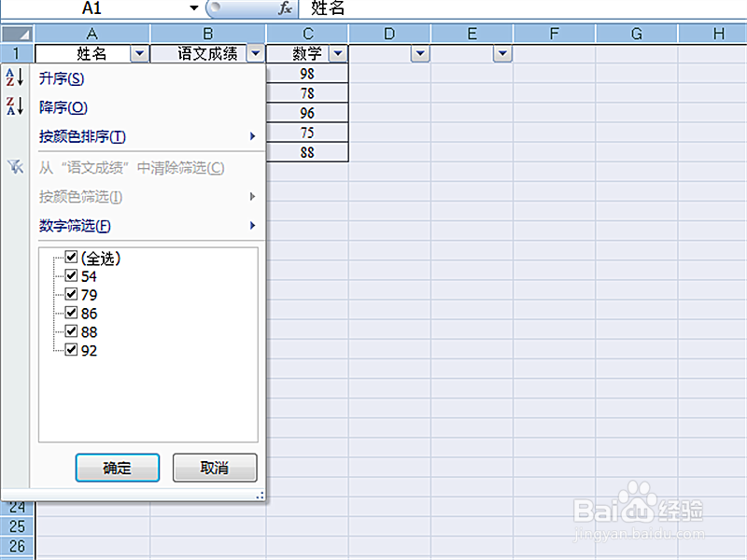Select column D header

(389, 34)
